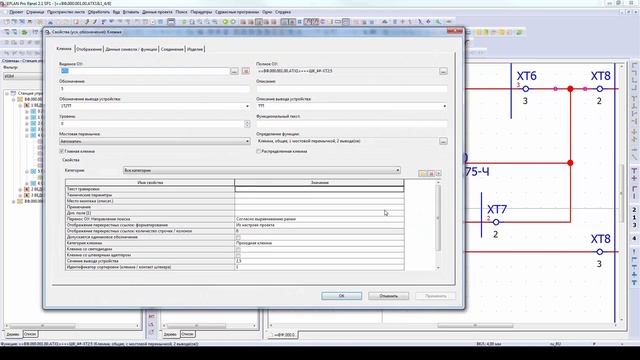The image size is (640, 360).
Task: Select terminal XT7 in the schematic
Action: tap(496, 222)
